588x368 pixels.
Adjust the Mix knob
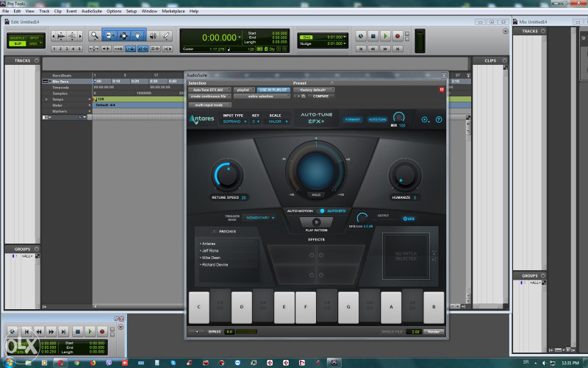point(398,118)
